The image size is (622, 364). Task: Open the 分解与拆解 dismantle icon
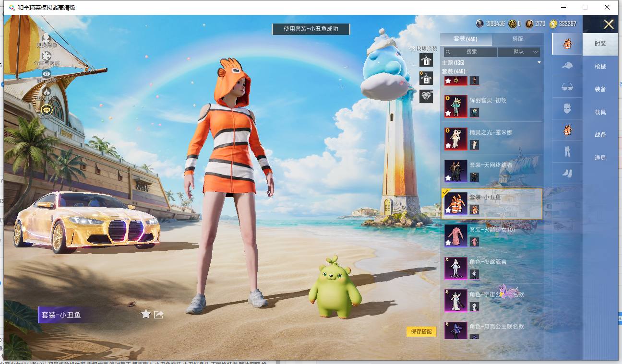click(x=47, y=56)
